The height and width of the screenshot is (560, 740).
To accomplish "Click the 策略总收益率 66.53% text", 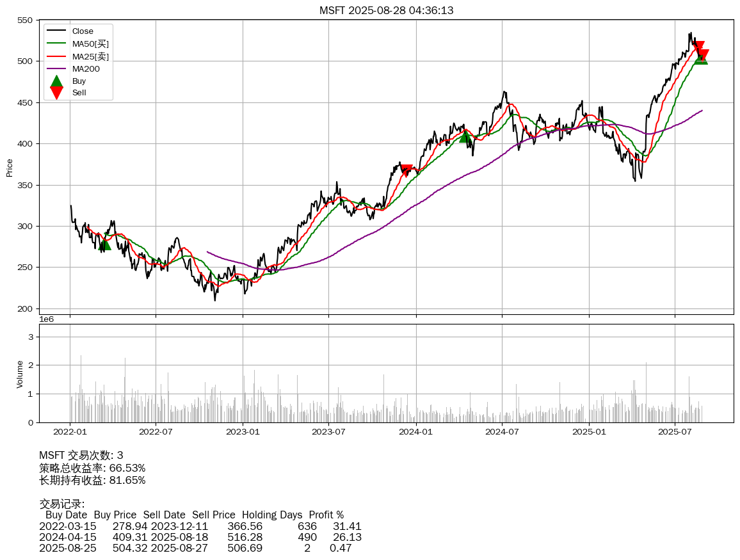I will point(92,468).
